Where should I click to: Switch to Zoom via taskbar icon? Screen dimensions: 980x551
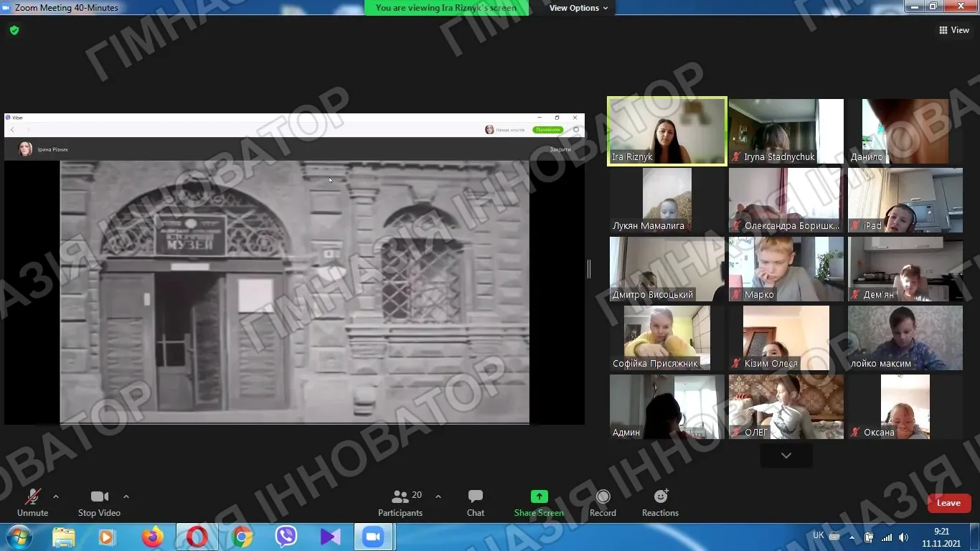(374, 537)
